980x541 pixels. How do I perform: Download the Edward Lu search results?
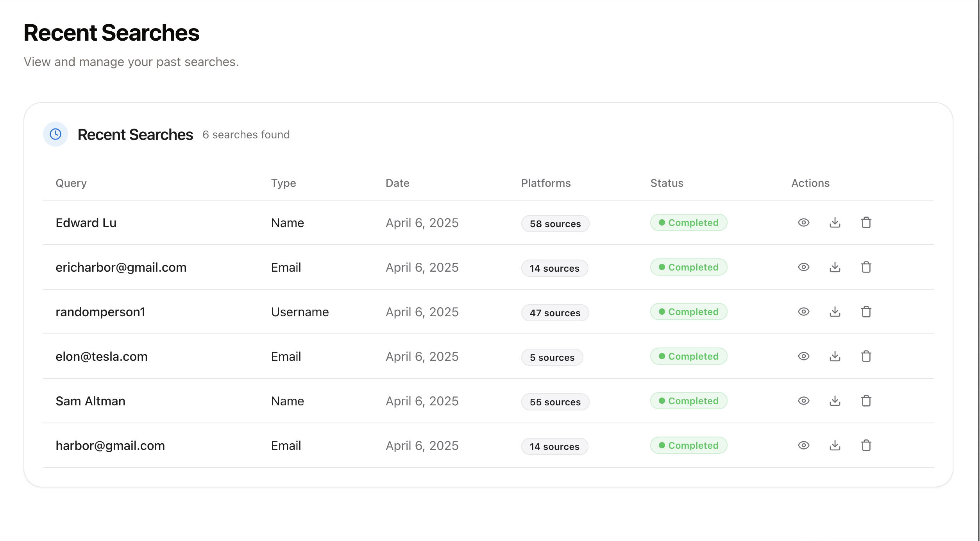[x=835, y=223]
